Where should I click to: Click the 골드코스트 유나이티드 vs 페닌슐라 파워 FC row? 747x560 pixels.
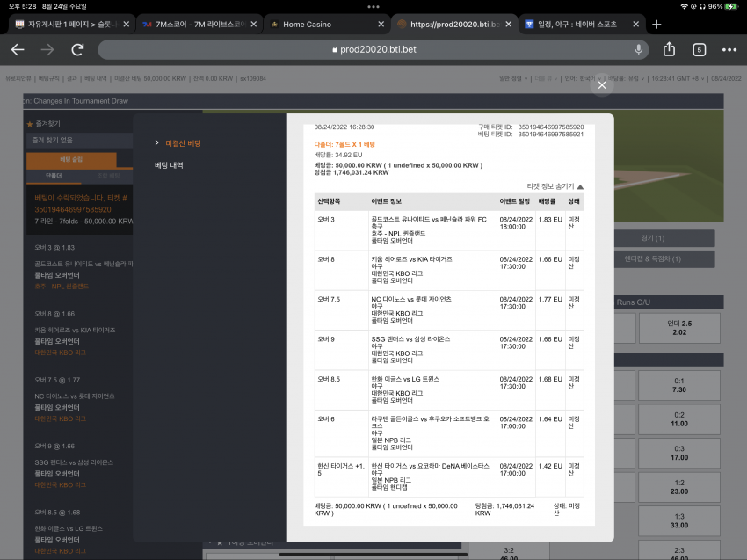(x=449, y=230)
